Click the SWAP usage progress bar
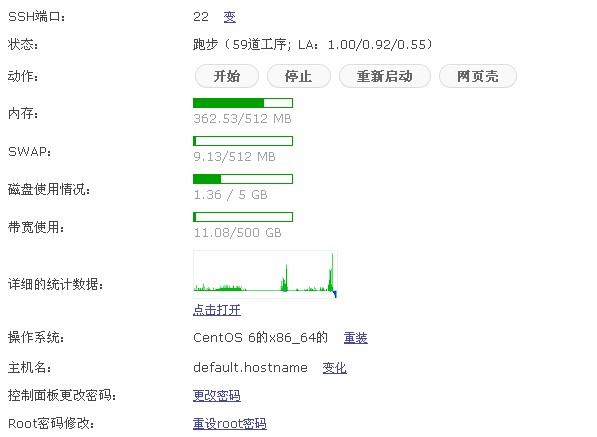 click(243, 141)
